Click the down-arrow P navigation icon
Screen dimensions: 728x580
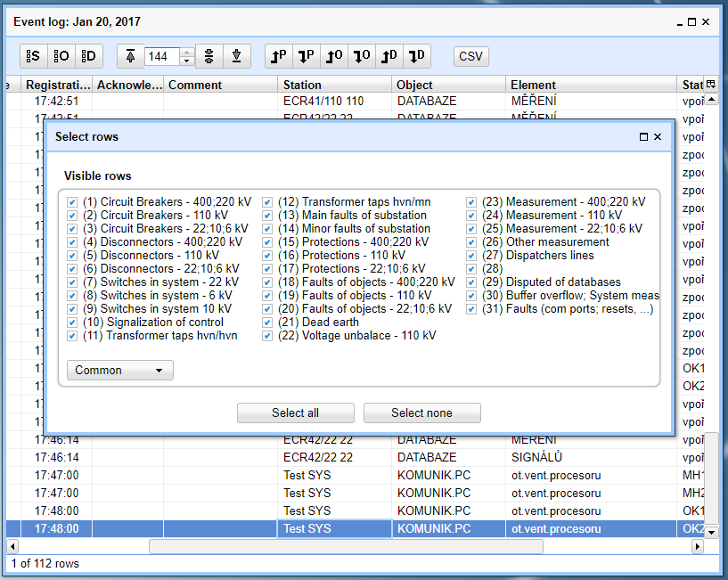point(307,56)
